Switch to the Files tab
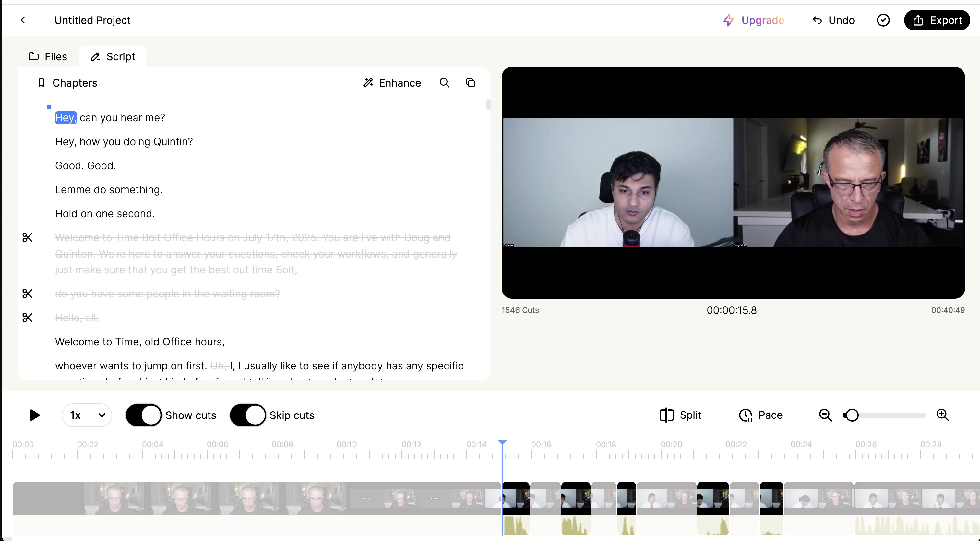 [48, 57]
